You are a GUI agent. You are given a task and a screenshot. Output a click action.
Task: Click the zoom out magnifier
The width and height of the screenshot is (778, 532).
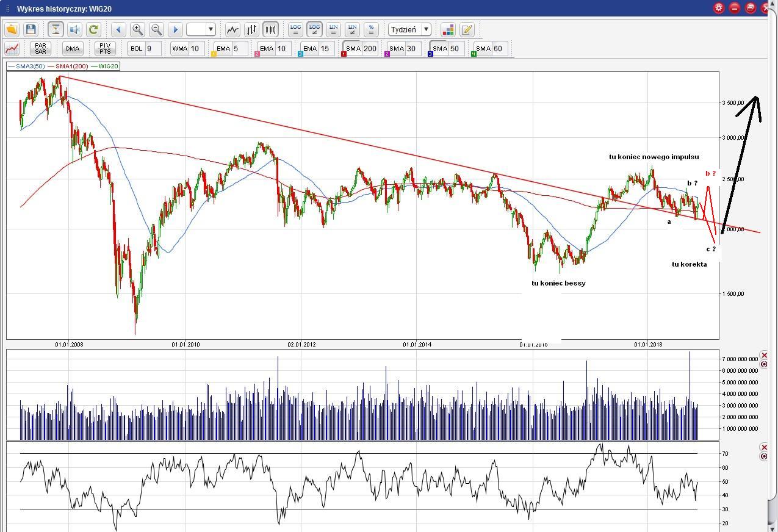(x=156, y=29)
